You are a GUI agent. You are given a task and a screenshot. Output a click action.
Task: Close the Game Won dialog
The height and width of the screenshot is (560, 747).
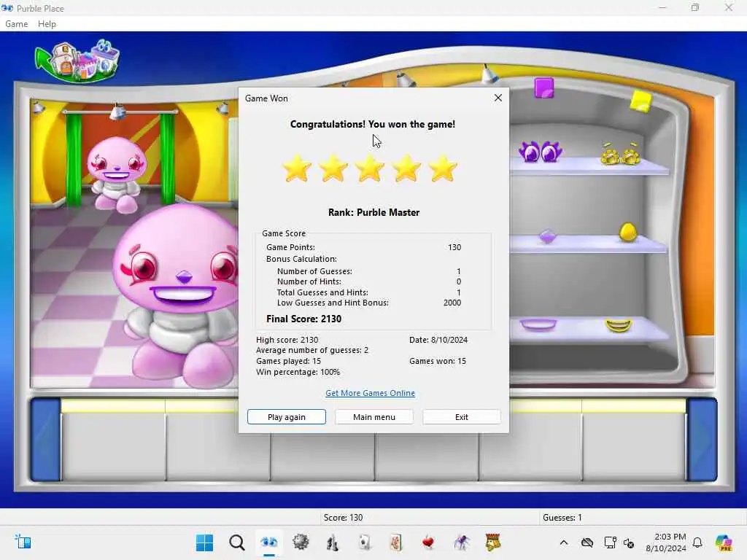pyautogui.click(x=498, y=98)
